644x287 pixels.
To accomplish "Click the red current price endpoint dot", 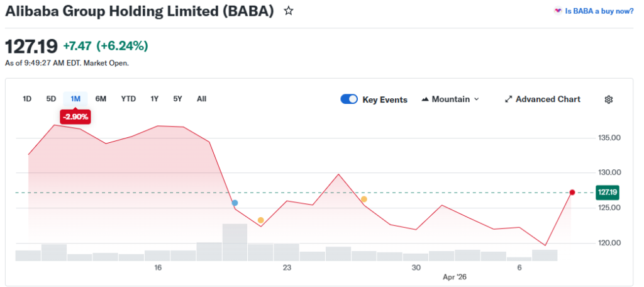I will [572, 192].
